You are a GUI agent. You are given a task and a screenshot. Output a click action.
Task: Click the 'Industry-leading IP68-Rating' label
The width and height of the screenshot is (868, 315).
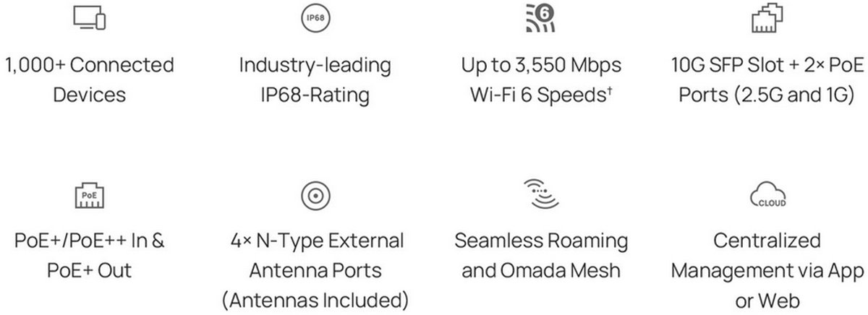click(315, 79)
